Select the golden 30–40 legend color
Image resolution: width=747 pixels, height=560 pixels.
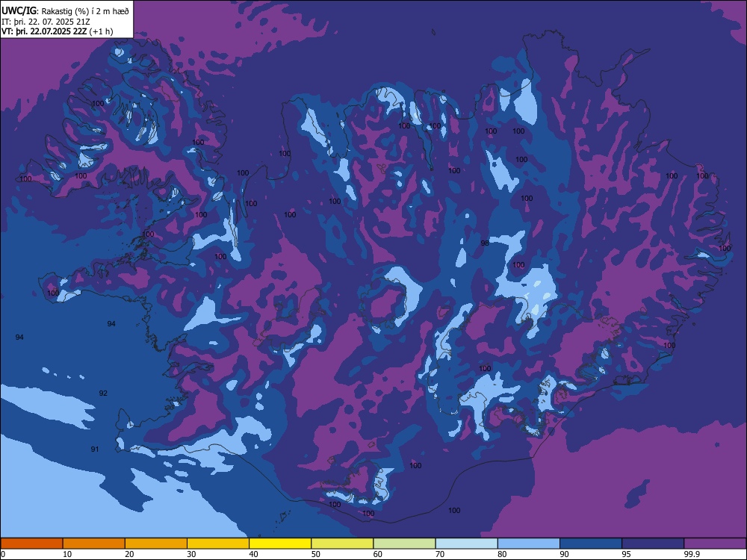[x=218, y=544]
